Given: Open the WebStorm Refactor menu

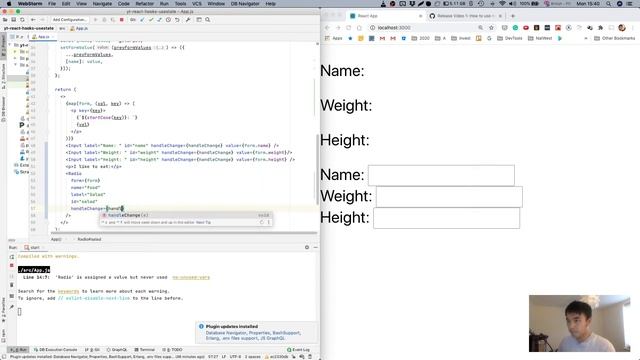Looking at the screenshot, I should [x=144, y=4].
